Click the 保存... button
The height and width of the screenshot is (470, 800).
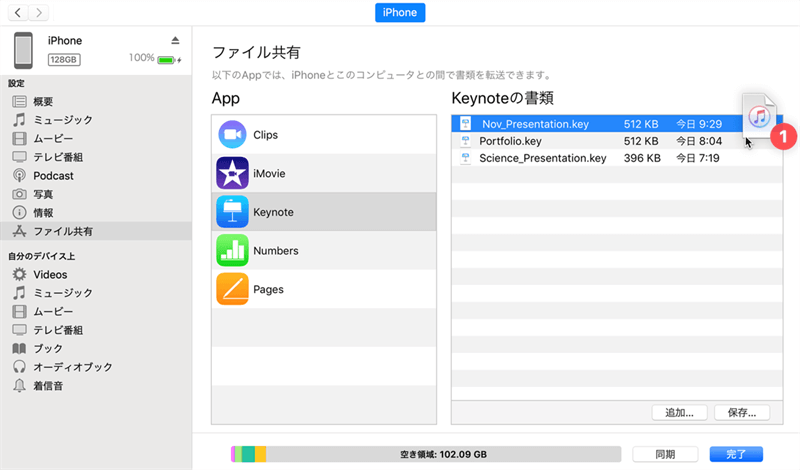click(x=742, y=412)
